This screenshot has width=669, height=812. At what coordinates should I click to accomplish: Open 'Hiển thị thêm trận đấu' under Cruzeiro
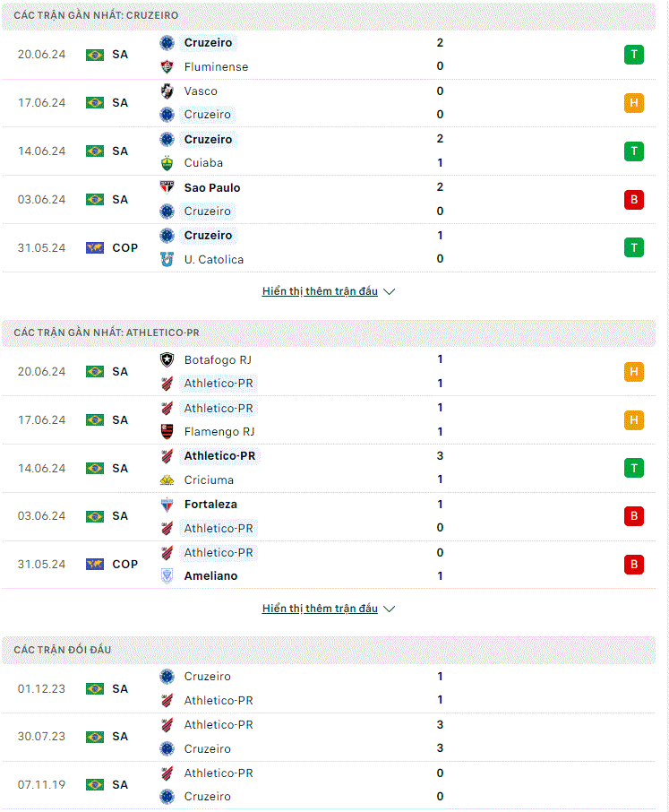point(320,291)
